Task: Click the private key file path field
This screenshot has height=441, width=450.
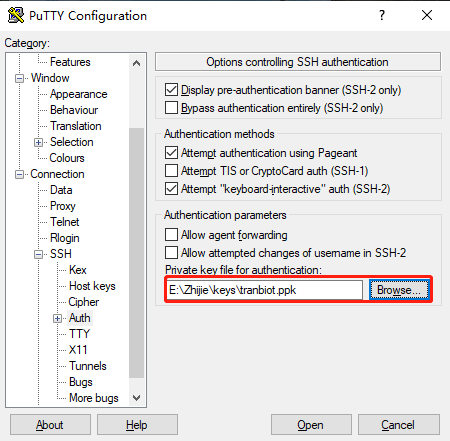Action: point(264,290)
